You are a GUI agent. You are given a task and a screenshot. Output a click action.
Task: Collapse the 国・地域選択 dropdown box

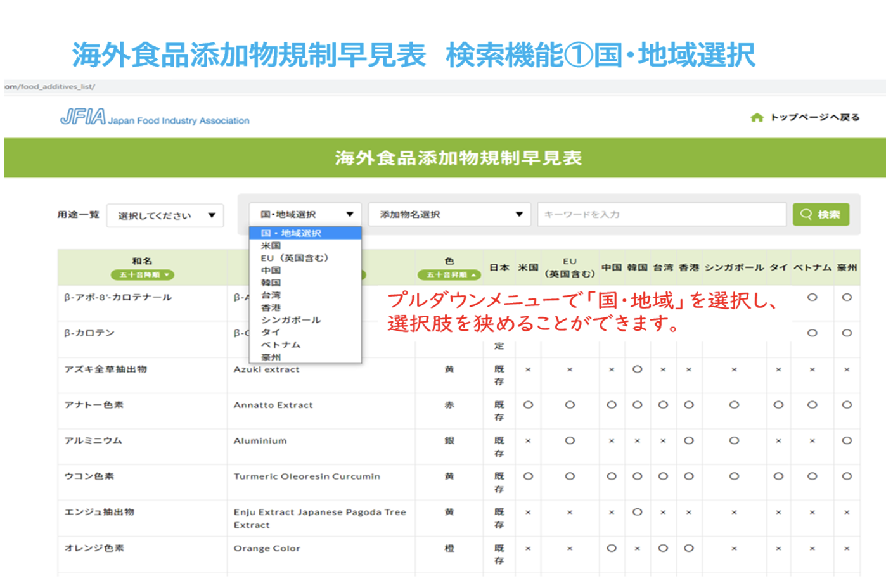click(305, 214)
